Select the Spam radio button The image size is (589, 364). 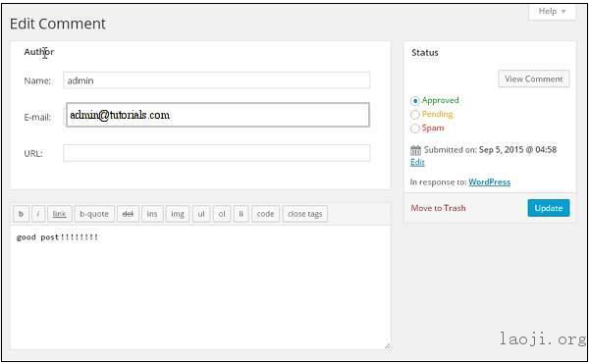tap(414, 129)
